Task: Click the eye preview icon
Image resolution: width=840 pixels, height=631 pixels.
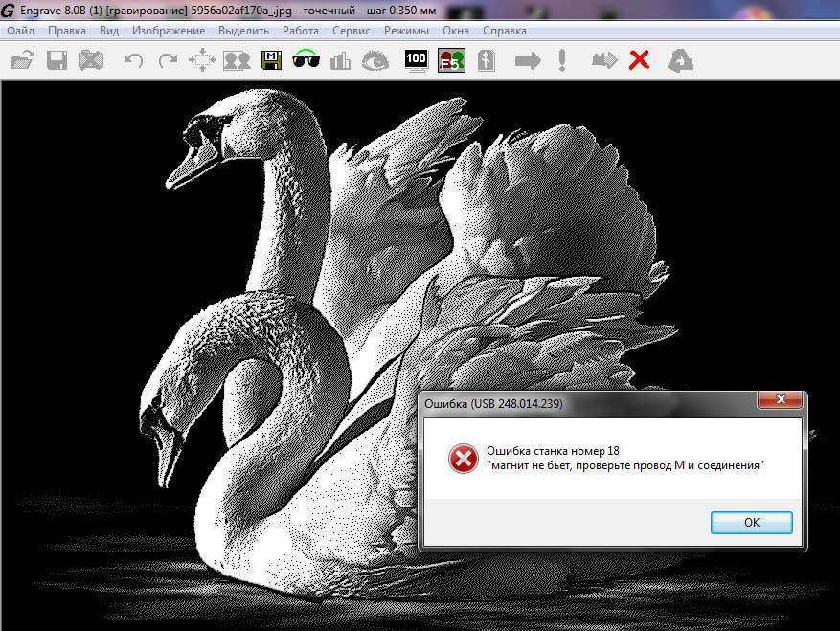Action: click(x=375, y=61)
